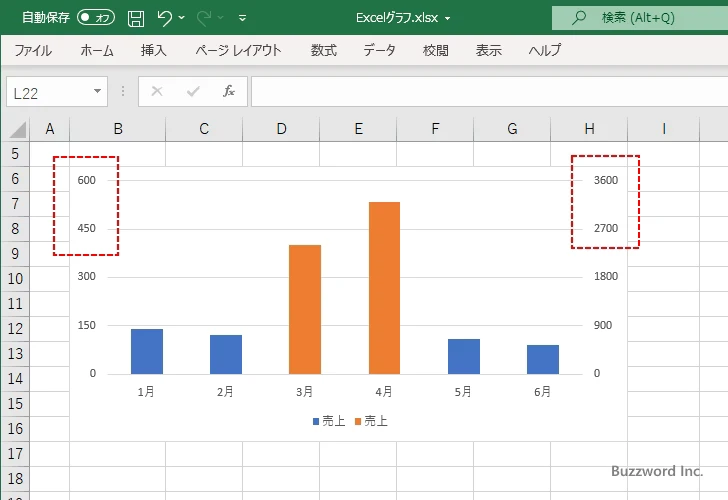Select column A header
Image resolution: width=728 pixels, height=500 pixels.
50,129
